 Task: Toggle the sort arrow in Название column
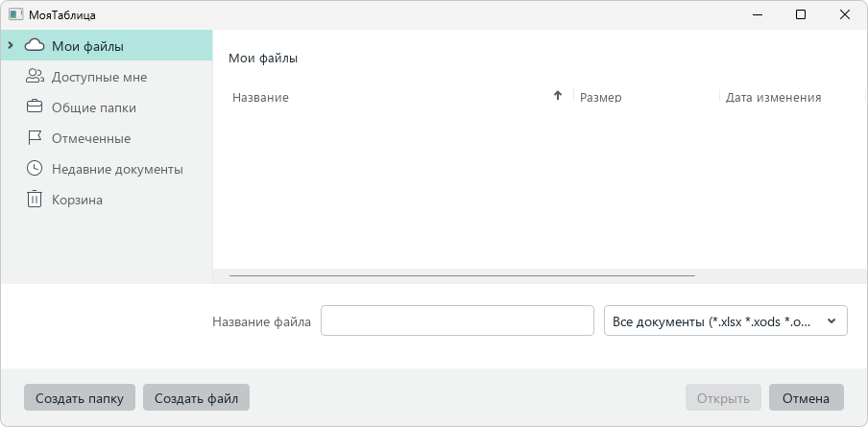(x=558, y=96)
